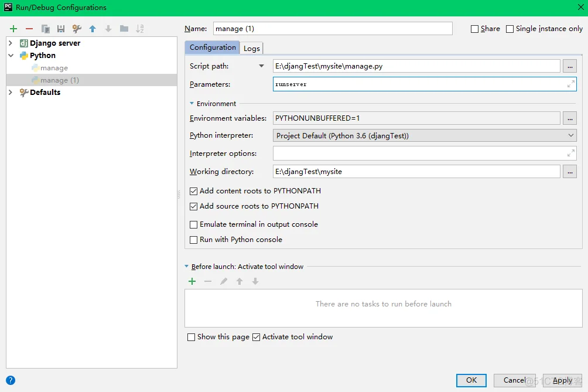Click the PyCharm icon in title bar

8,7
